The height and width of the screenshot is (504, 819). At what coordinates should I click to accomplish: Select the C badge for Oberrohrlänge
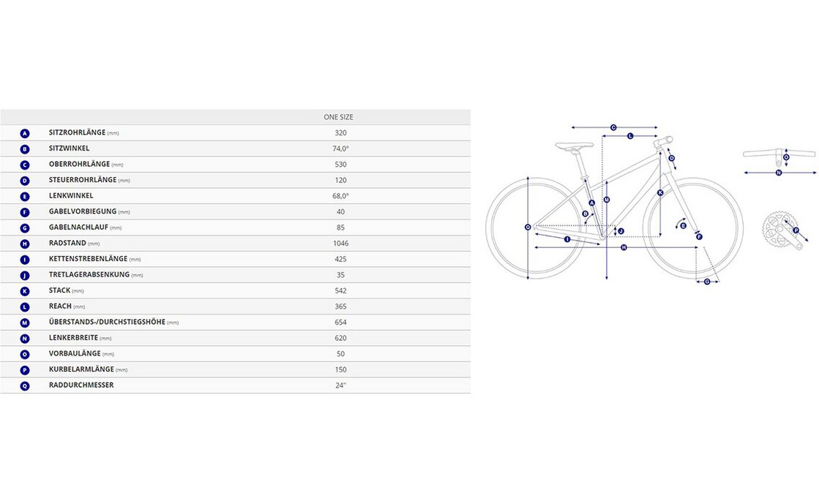pos(24,165)
